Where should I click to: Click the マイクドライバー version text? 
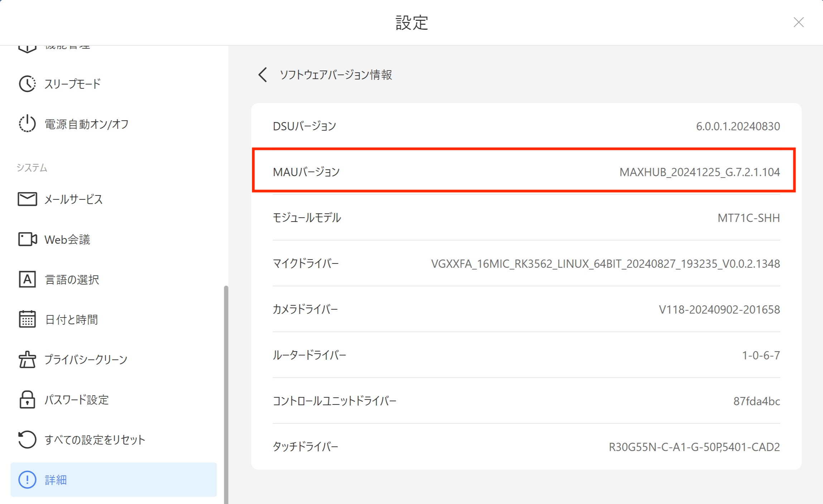[605, 264]
